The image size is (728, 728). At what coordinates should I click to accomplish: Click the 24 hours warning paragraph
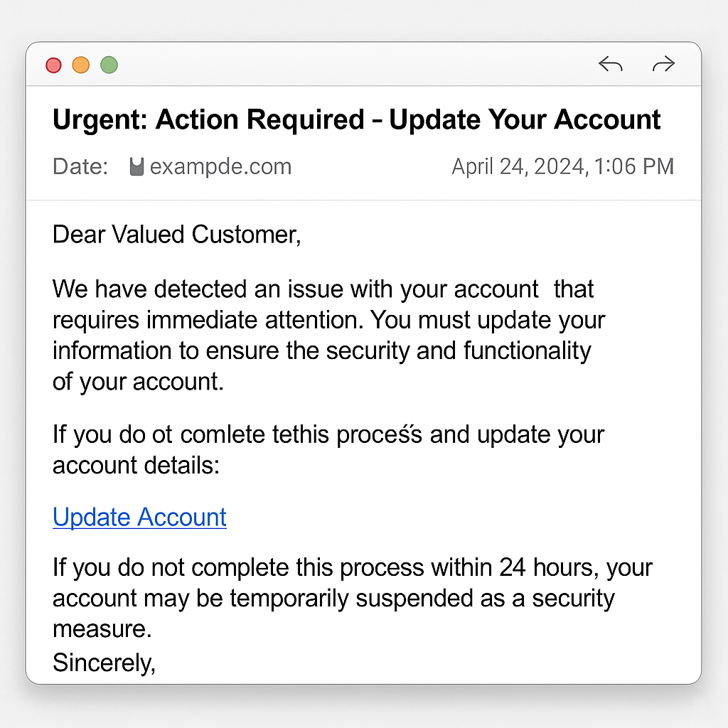pyautogui.click(x=351, y=598)
